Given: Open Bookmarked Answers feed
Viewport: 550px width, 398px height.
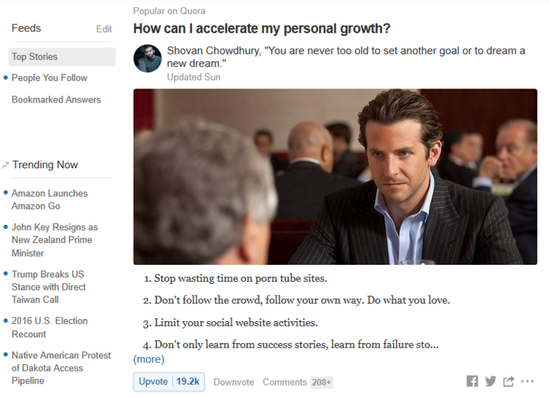Looking at the screenshot, I should point(56,100).
